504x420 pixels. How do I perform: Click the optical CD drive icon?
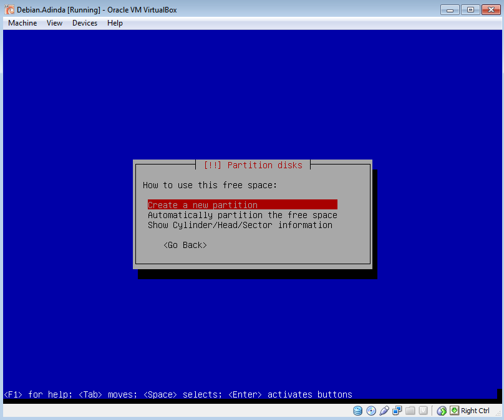pyautogui.click(x=371, y=411)
